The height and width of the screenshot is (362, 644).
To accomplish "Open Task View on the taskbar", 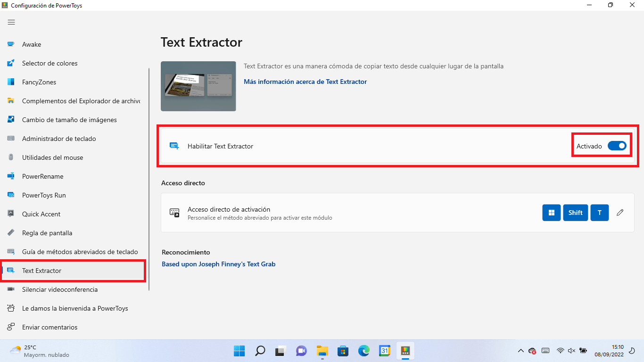I will click(x=281, y=351).
